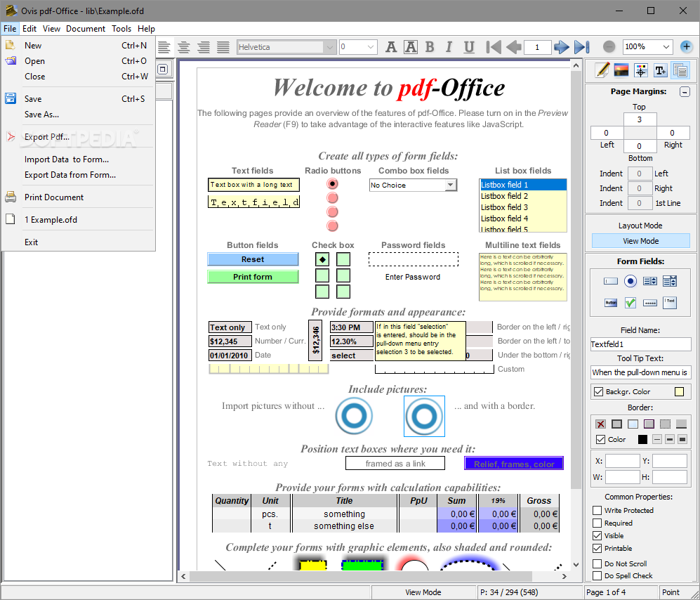Choose the thickest border width
The width and height of the screenshot is (700, 600).
[682, 440]
